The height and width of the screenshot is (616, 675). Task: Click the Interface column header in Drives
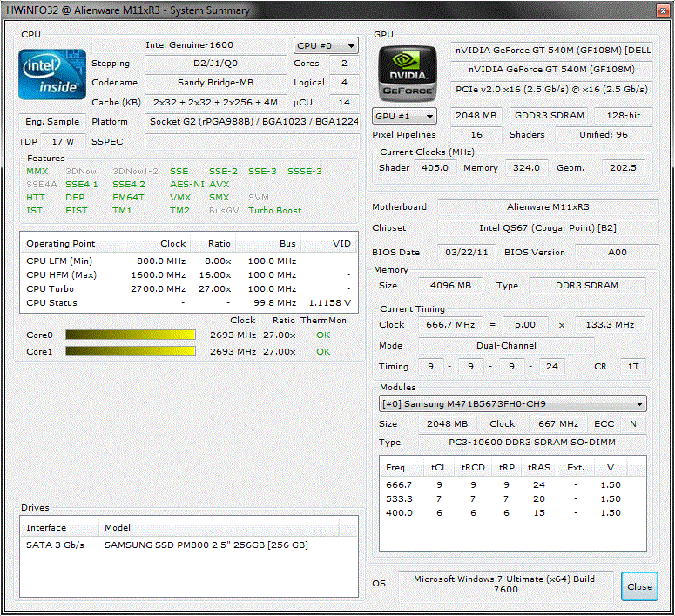pos(59,528)
